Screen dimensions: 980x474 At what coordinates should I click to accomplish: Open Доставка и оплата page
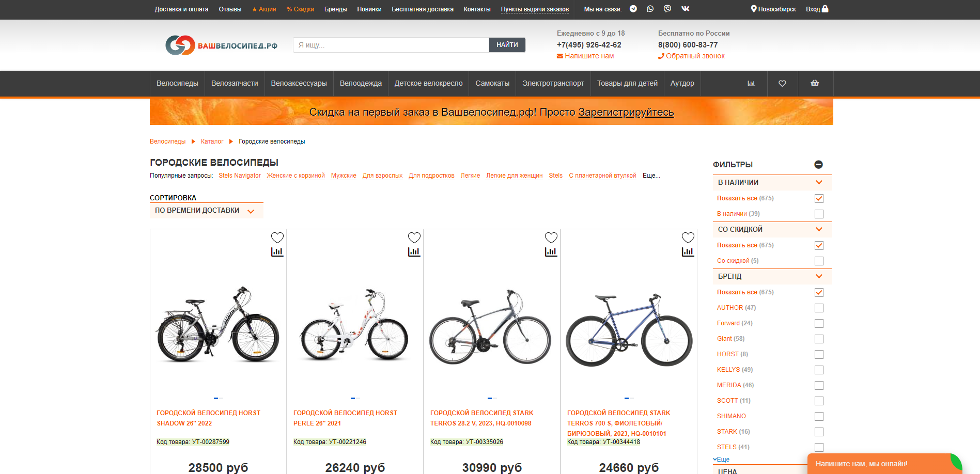tap(181, 9)
